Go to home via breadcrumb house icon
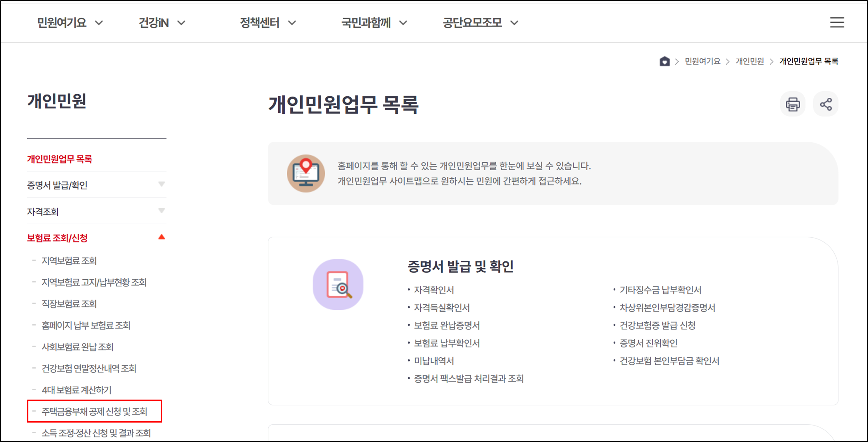 665,61
